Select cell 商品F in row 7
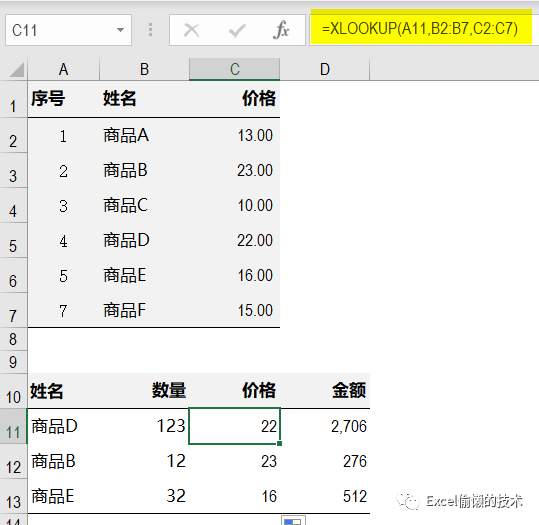This screenshot has width=539, height=525. 144,310
